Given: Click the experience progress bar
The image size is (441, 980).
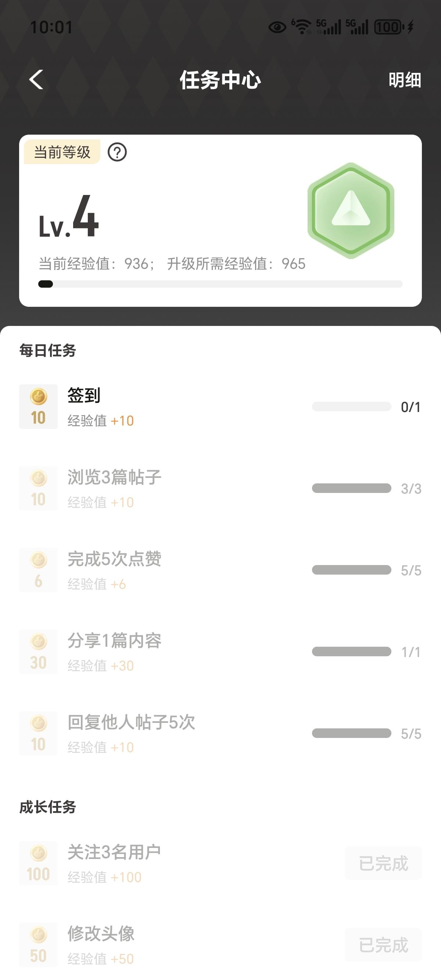Looking at the screenshot, I should point(220,284).
